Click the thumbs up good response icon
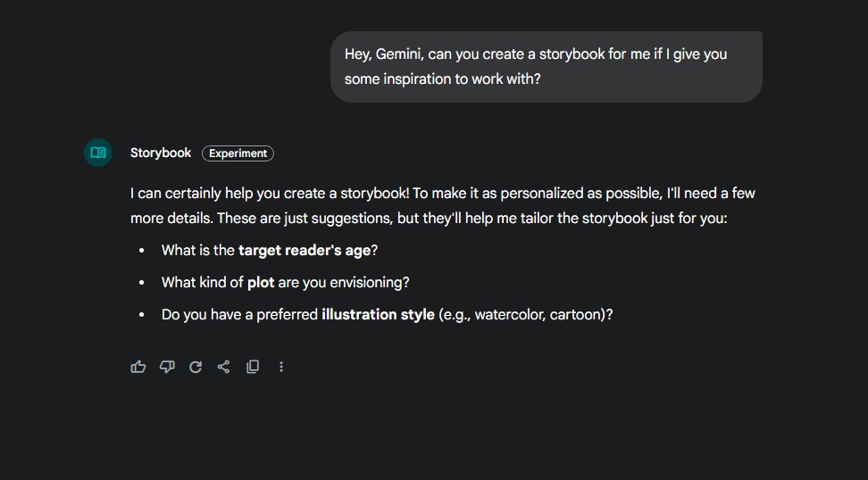 (x=138, y=367)
